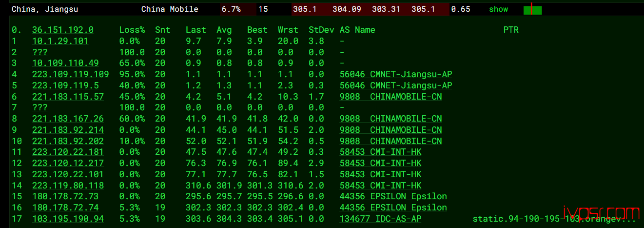Open the hop 6 IP 221.183.115.57
This screenshot has width=644, height=228.
68,97
